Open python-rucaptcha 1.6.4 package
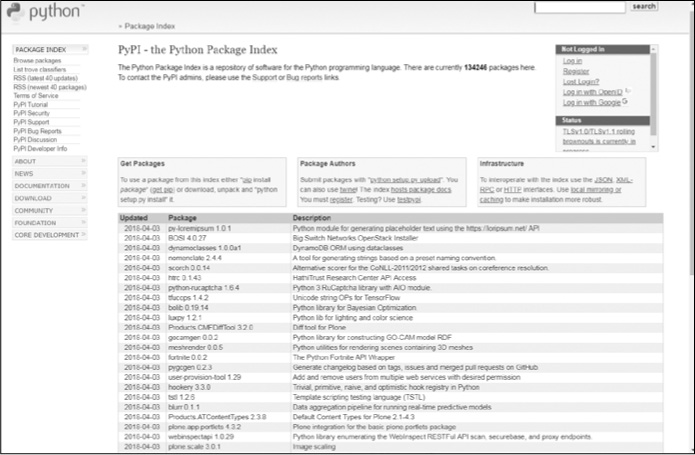The height and width of the screenshot is (455, 695). tap(203, 288)
